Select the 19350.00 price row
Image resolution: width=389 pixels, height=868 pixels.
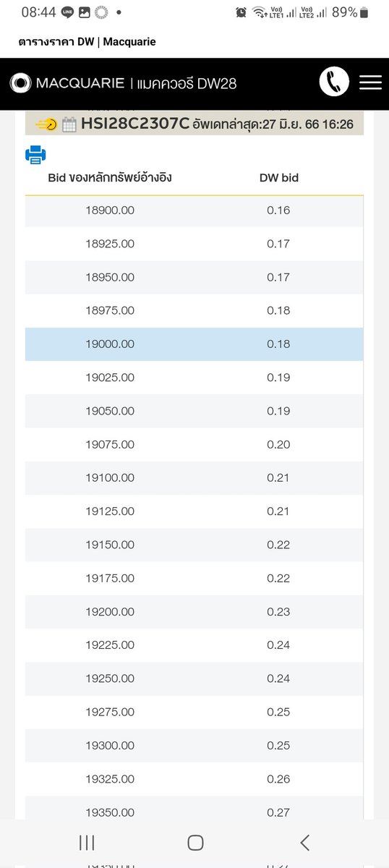point(194,813)
